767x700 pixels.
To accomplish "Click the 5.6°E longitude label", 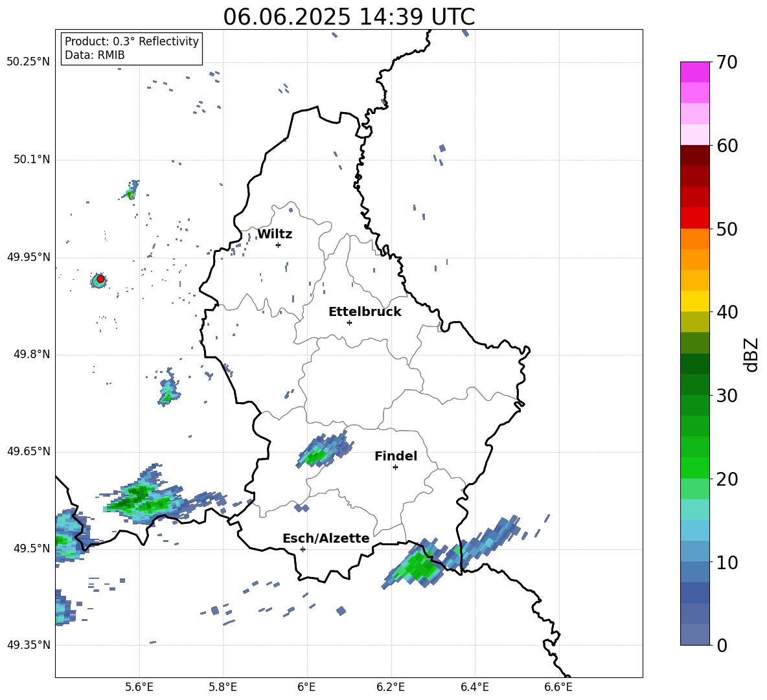I will [139, 687].
